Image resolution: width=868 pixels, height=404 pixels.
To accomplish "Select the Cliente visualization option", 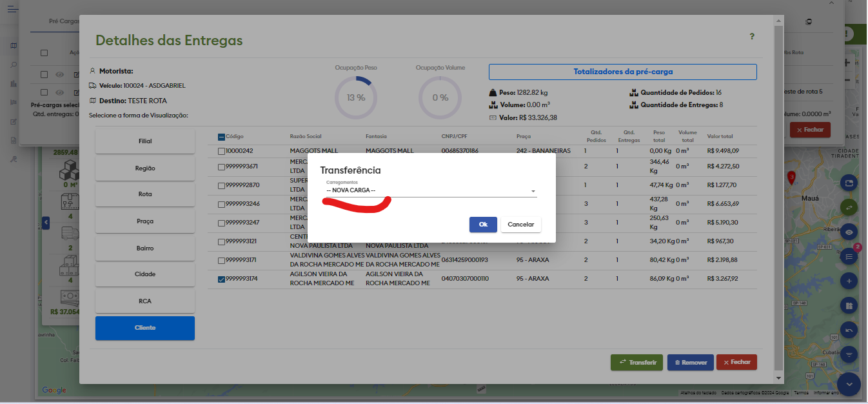I will pyautogui.click(x=145, y=328).
